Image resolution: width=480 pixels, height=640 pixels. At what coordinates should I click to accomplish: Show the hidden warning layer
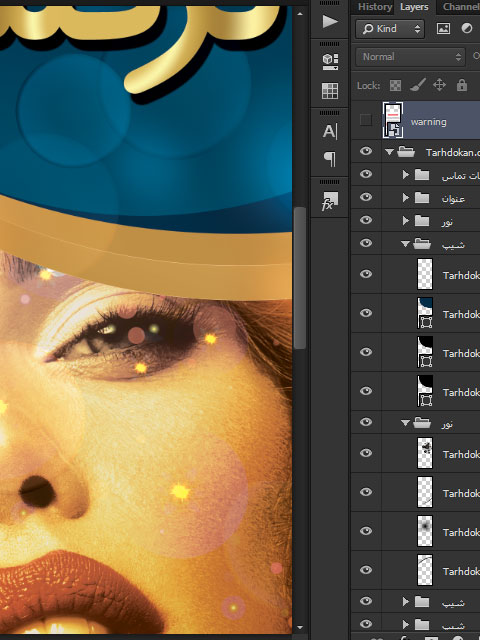tap(366, 120)
